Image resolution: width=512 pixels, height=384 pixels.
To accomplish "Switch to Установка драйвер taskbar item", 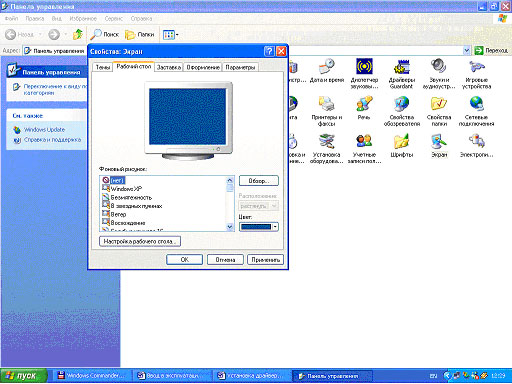I will [251, 376].
